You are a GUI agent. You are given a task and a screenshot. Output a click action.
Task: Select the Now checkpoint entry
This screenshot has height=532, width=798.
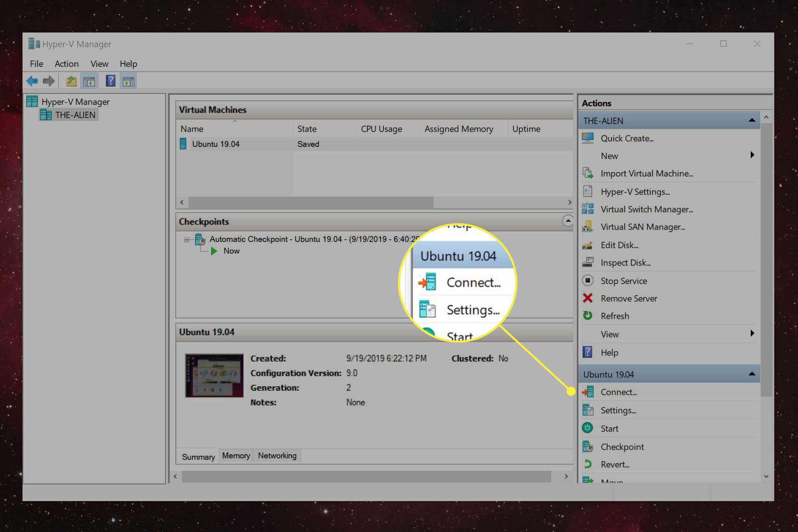point(231,251)
